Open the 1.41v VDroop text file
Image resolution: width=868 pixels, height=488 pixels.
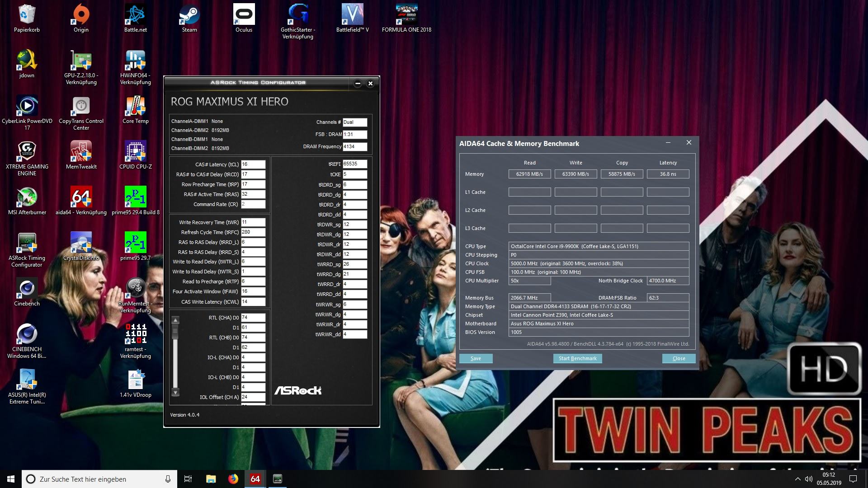(135, 384)
